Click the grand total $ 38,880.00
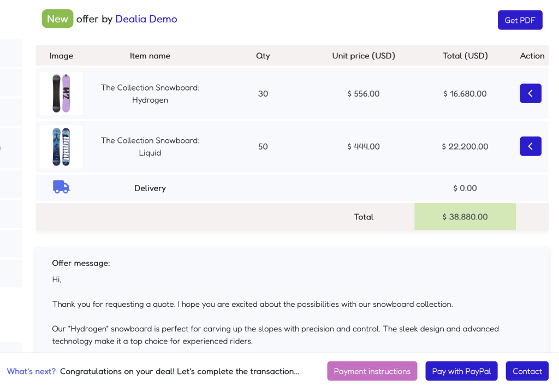This screenshot has height=392, width=559. pos(465,217)
